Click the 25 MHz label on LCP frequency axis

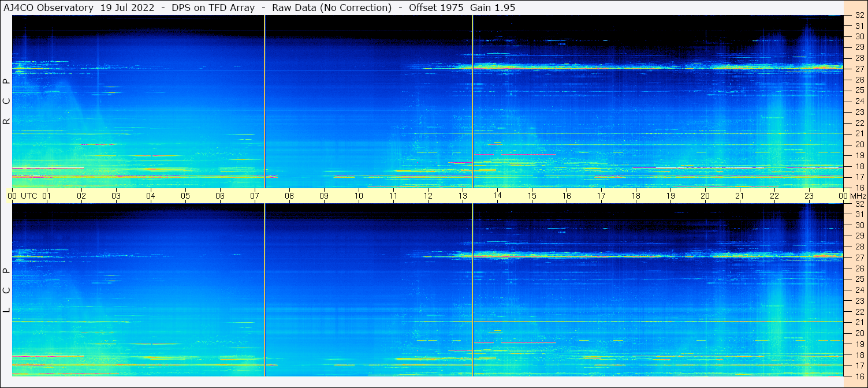coord(859,279)
